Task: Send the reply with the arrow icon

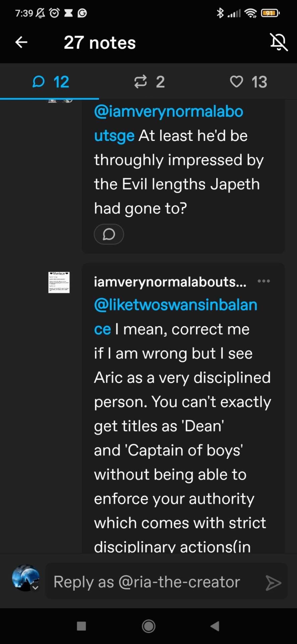Action: click(273, 583)
